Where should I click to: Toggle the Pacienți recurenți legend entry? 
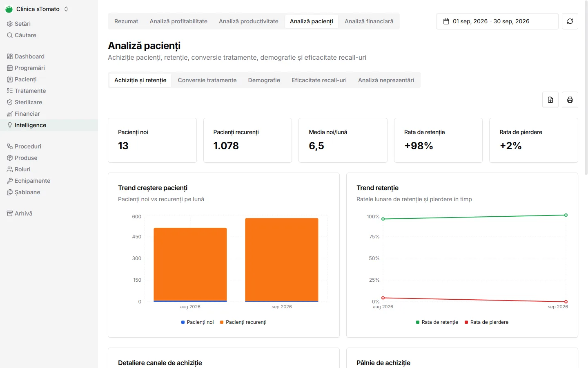pyautogui.click(x=243, y=322)
